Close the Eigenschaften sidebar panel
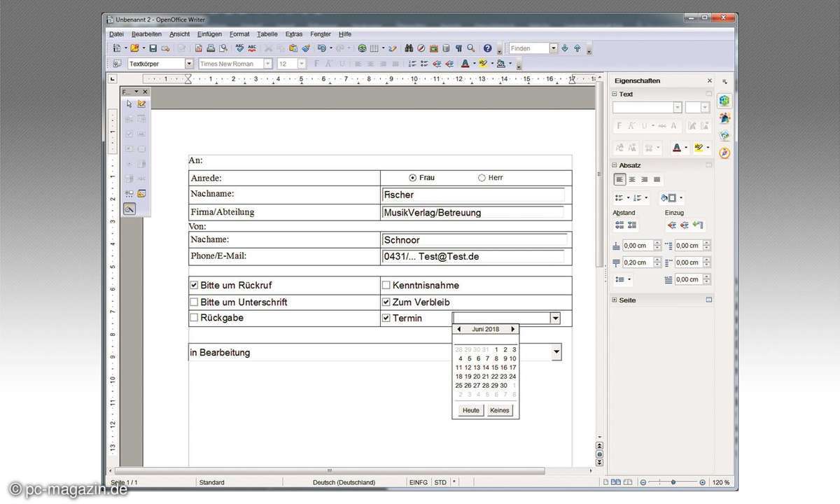This screenshot has width=840, height=504. (x=709, y=80)
